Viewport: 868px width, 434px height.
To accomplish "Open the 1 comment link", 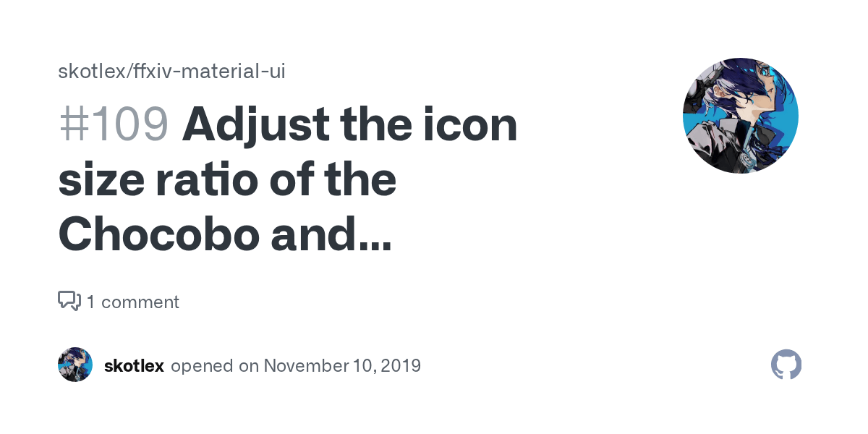I will click(x=132, y=302).
